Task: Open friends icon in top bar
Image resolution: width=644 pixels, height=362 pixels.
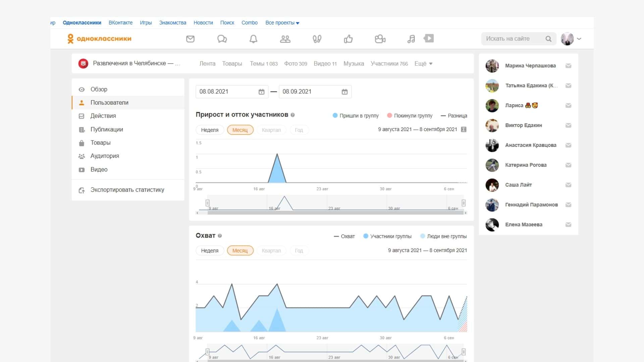Action: coord(285,39)
